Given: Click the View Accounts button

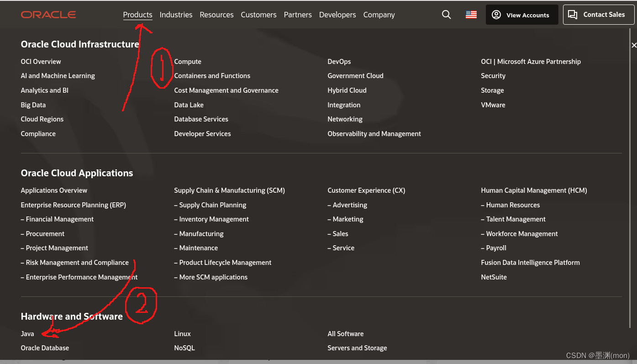Looking at the screenshot, I should (x=522, y=15).
